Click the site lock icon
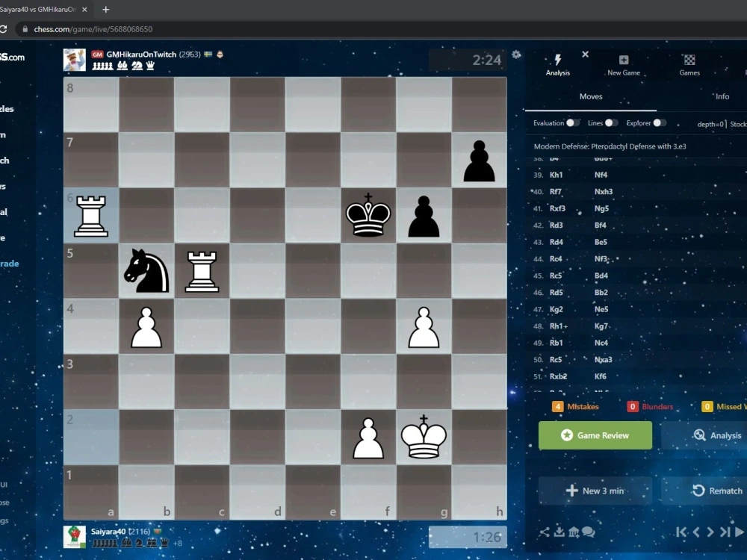The height and width of the screenshot is (560, 747). [25, 29]
